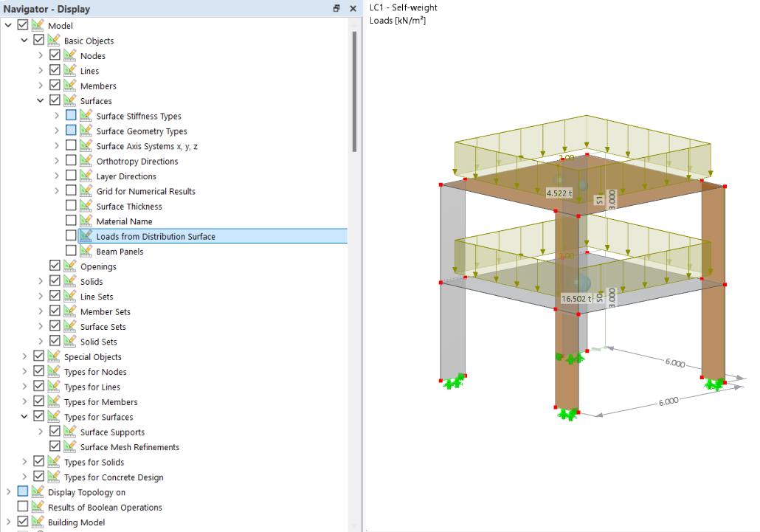The image size is (760, 532).
Task: Click the 16.502 t mass label
Action: 576,298
